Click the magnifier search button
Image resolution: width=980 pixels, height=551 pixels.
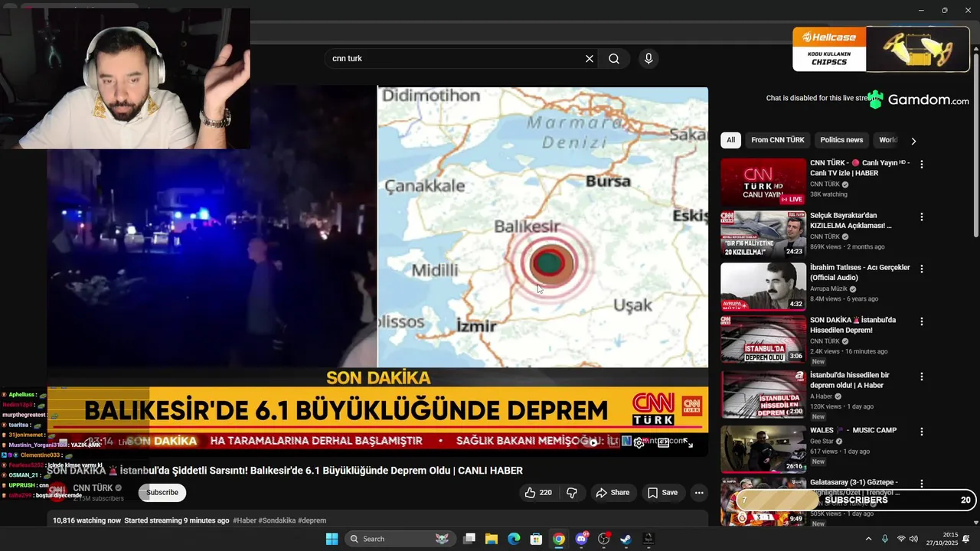[x=614, y=59]
